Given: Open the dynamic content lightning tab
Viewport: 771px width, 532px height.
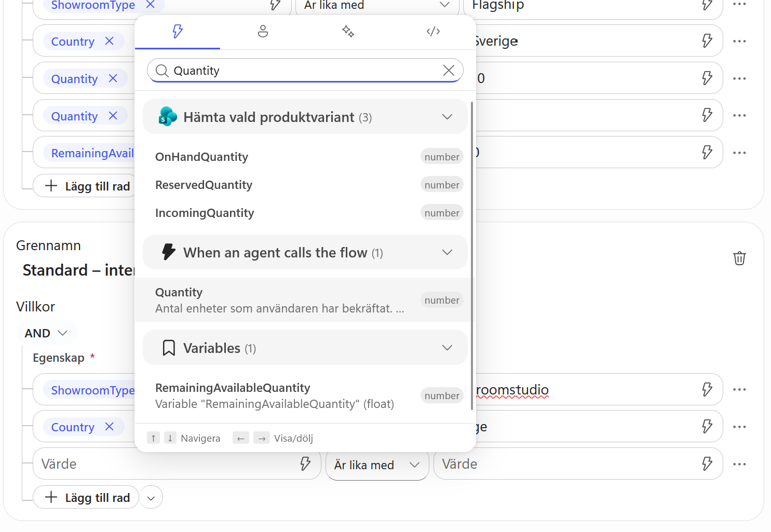Looking at the screenshot, I should (178, 32).
